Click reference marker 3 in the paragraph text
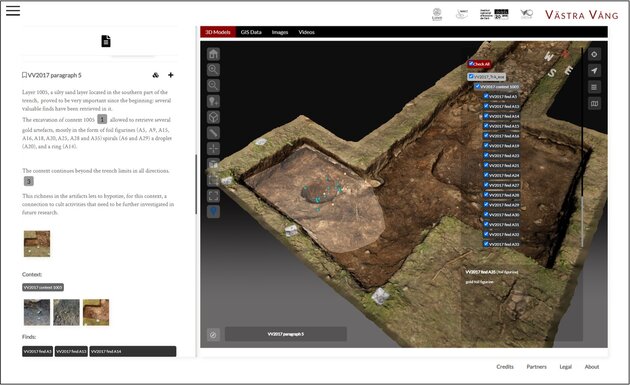The image size is (630, 385). pyautogui.click(x=29, y=181)
